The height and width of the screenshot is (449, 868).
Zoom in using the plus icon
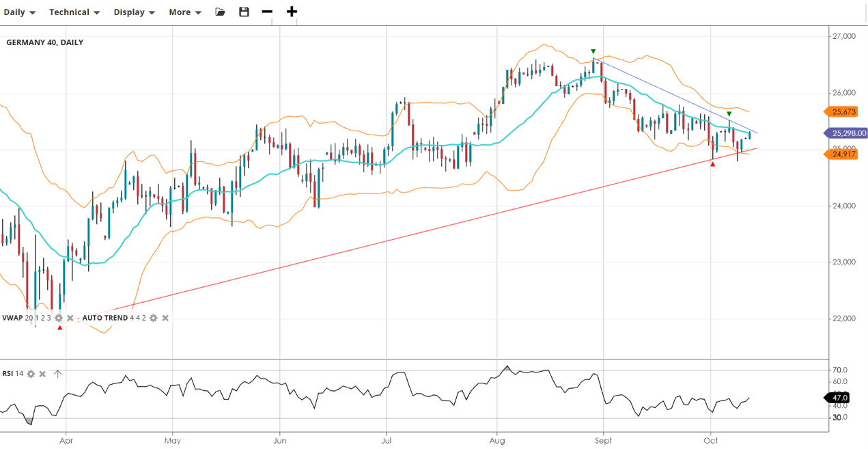[x=292, y=12]
